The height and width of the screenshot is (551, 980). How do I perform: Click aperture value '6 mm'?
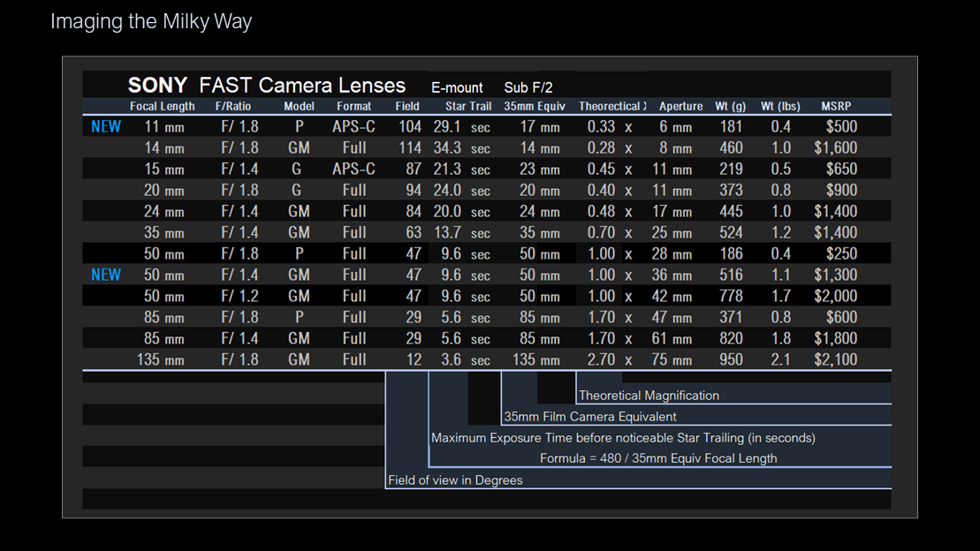pos(676,127)
